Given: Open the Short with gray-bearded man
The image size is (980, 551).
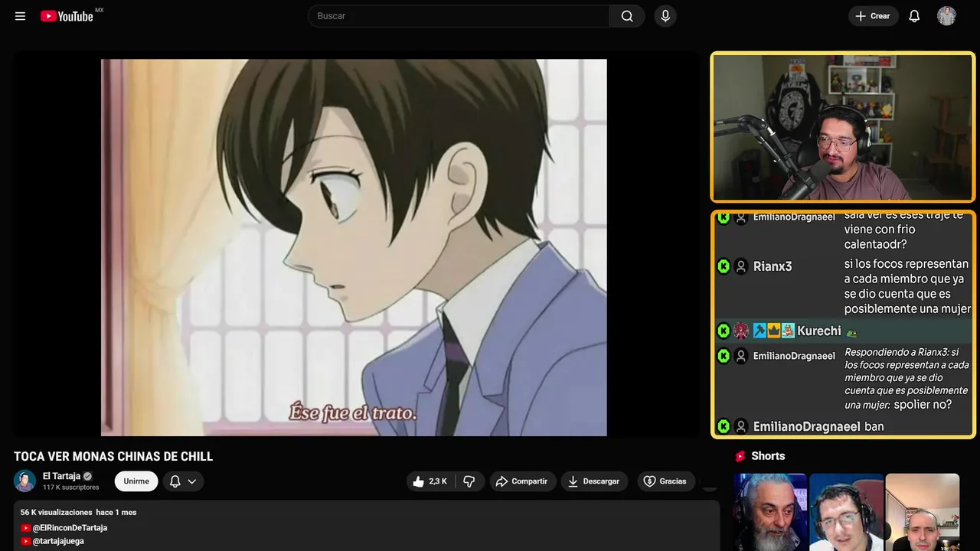Looking at the screenshot, I should coord(770,512).
